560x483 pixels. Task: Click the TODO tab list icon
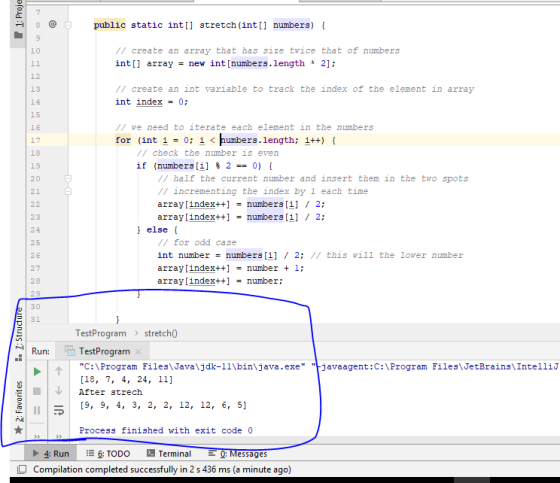90,453
